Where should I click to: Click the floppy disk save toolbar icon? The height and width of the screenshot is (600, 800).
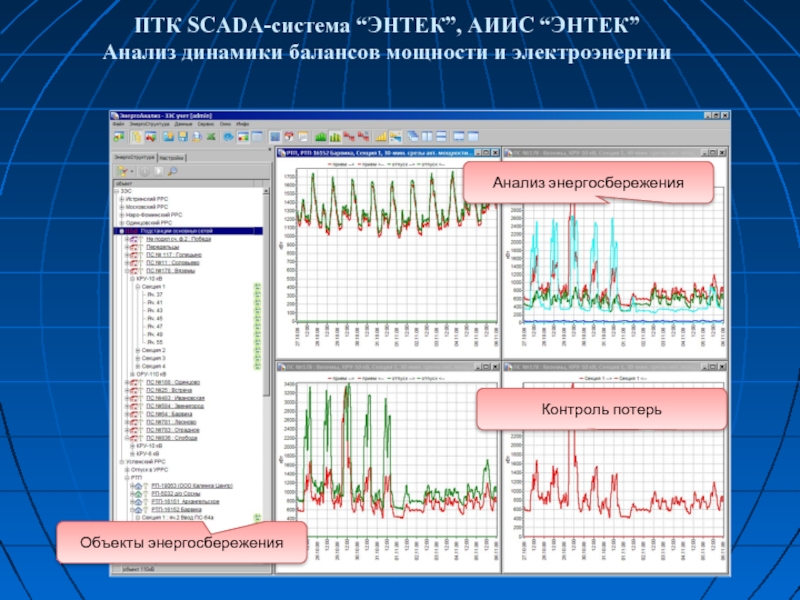(182, 137)
